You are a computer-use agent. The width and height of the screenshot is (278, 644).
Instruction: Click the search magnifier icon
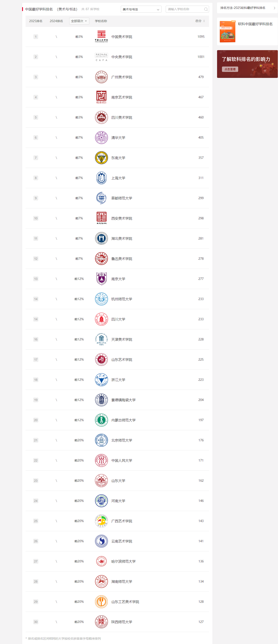pos(206,9)
